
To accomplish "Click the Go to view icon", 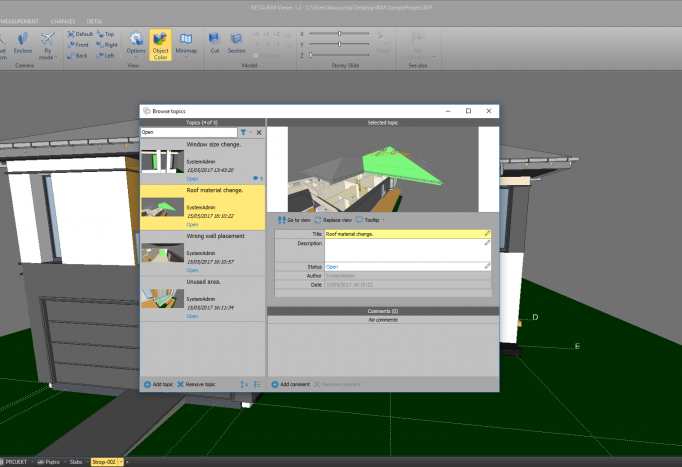I will point(283,219).
